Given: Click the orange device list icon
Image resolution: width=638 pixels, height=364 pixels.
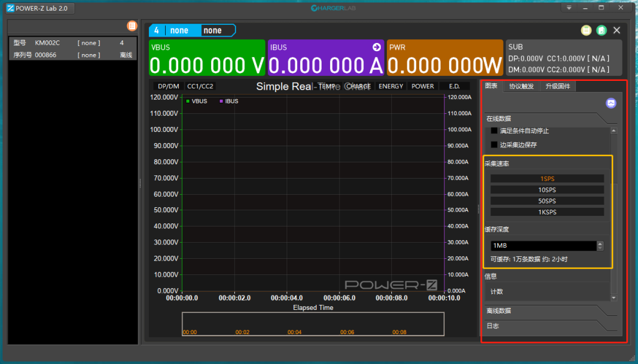Looking at the screenshot, I should 132,26.
